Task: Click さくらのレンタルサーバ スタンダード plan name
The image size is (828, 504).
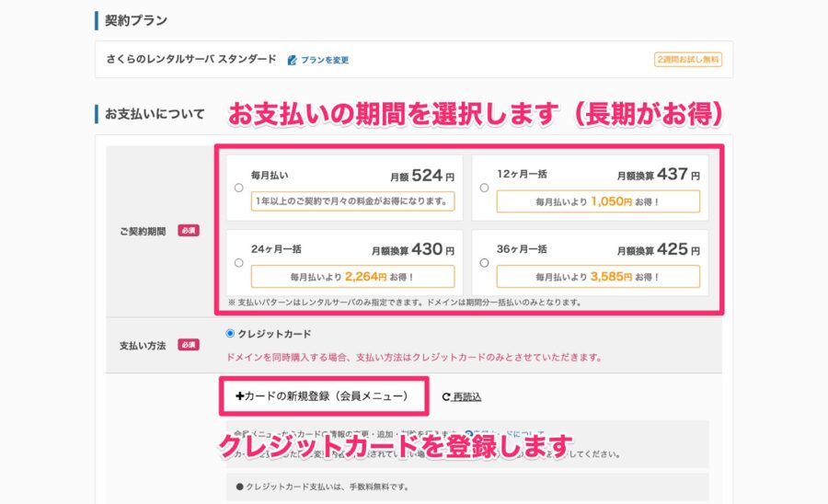Action: pyautogui.click(x=191, y=59)
